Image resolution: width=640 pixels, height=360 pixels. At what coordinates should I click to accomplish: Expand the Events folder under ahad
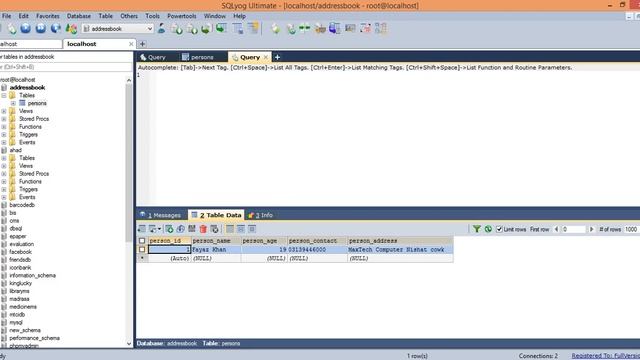point(4,197)
